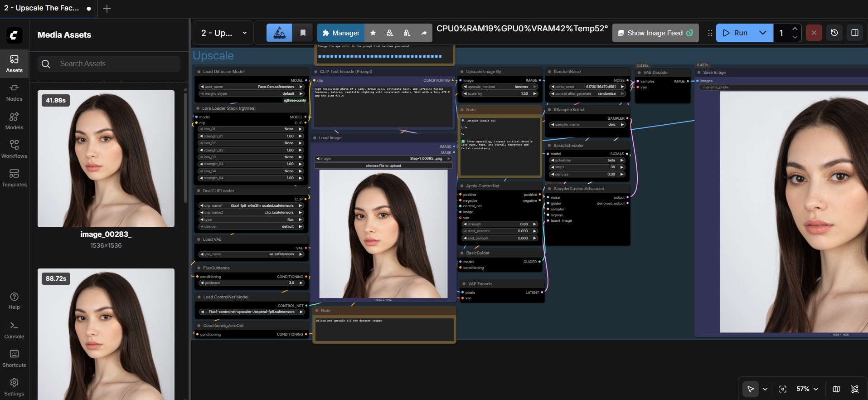Toggle link visibility icon

(855, 389)
